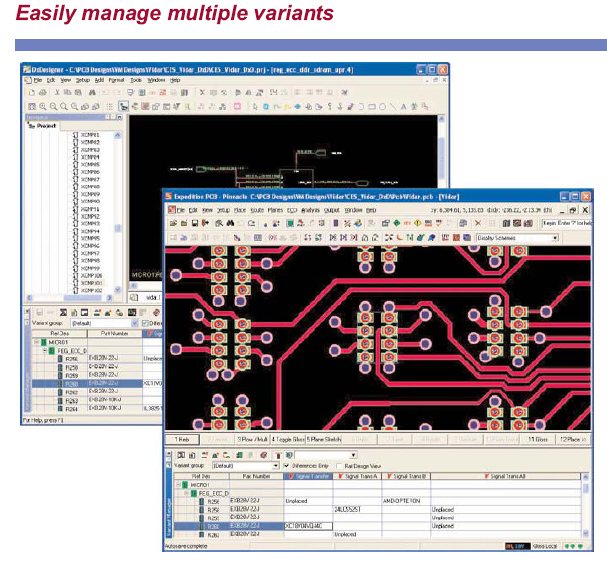The height and width of the screenshot is (562, 607).
Task: Click the binoculars find icon in Expedition PCB
Action: 230,224
